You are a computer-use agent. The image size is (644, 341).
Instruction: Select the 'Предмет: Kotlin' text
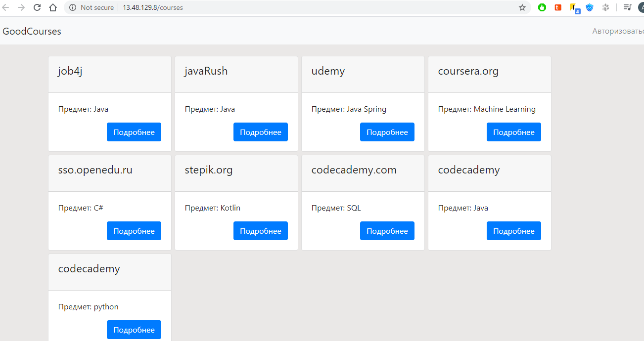pyautogui.click(x=213, y=208)
